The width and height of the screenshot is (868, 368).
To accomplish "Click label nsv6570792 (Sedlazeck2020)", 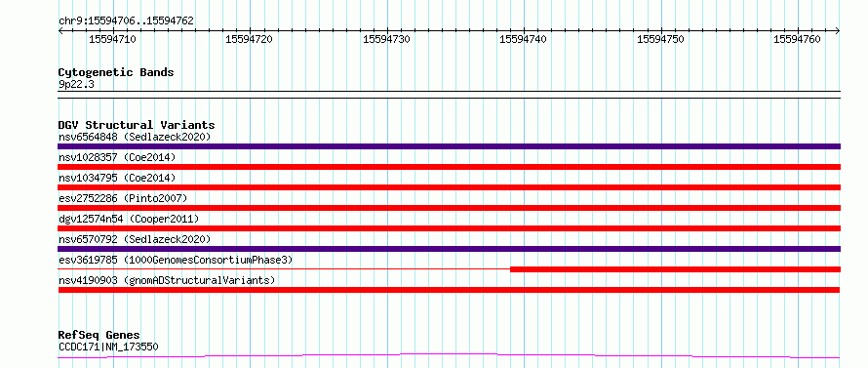I will [135, 239].
